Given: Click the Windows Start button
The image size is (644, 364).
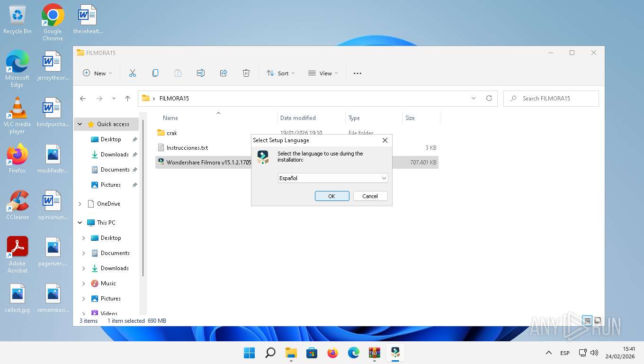Looking at the screenshot, I should [x=249, y=353].
